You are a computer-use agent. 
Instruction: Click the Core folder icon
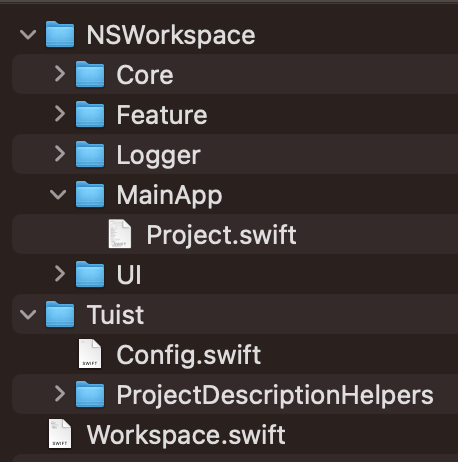(90, 74)
